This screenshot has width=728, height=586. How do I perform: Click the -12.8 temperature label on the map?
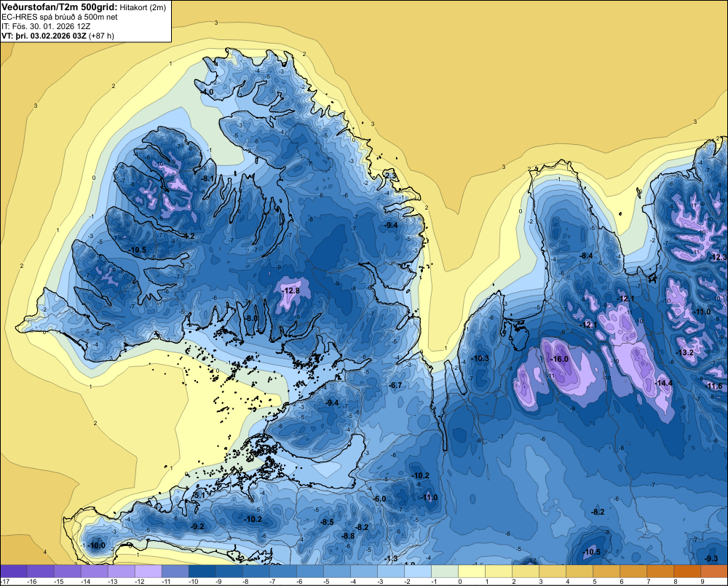[290, 290]
